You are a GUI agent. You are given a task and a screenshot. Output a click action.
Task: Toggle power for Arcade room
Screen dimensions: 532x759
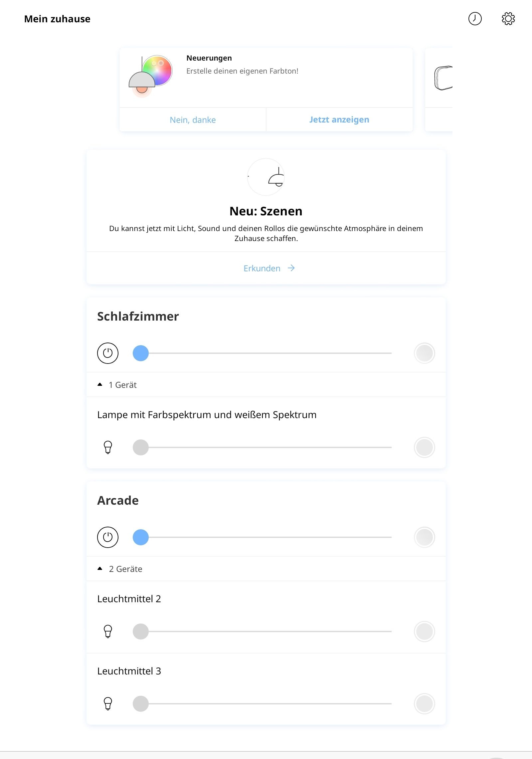[x=108, y=537]
